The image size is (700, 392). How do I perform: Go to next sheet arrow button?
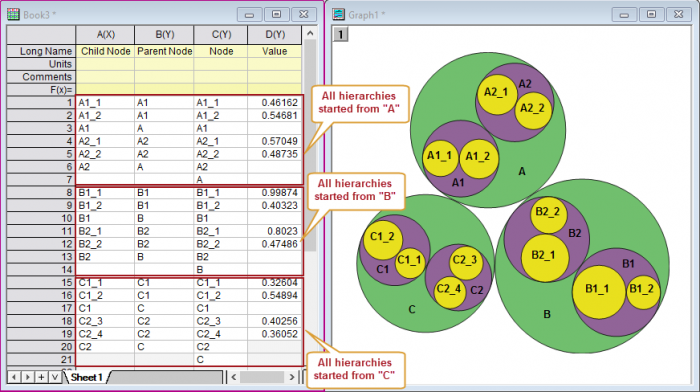coord(28,377)
